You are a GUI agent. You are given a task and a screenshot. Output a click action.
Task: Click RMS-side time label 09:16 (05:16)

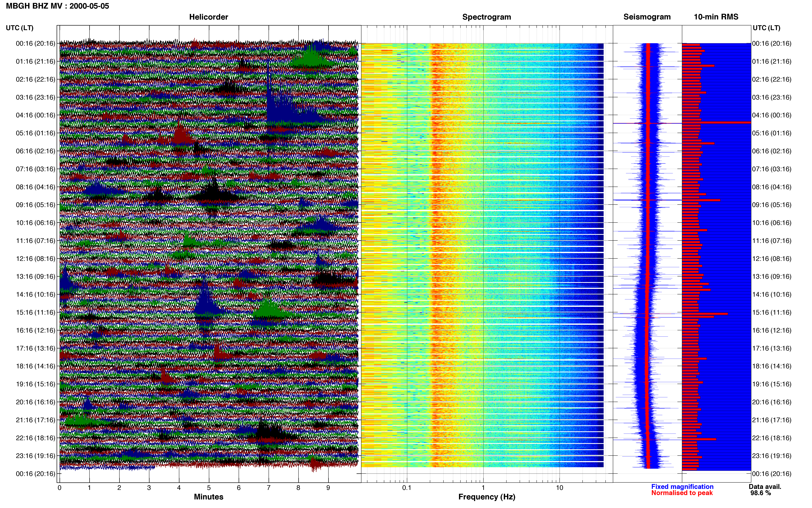[772, 205]
